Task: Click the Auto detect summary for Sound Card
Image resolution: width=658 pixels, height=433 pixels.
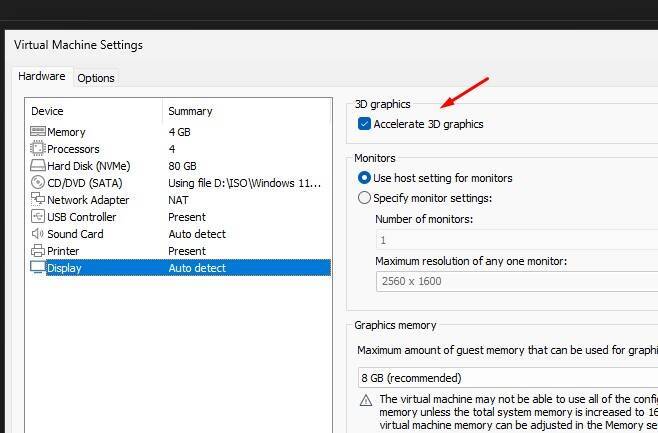Action: [197, 234]
